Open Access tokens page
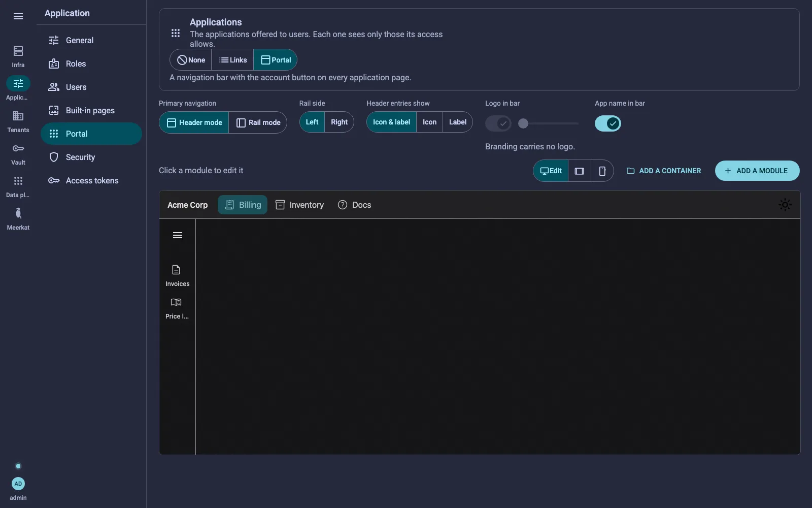The height and width of the screenshot is (508, 812). [x=91, y=180]
